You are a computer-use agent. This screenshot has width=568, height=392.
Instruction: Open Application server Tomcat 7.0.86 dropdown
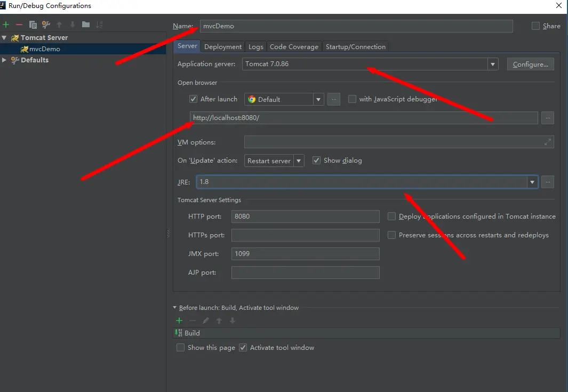click(492, 64)
